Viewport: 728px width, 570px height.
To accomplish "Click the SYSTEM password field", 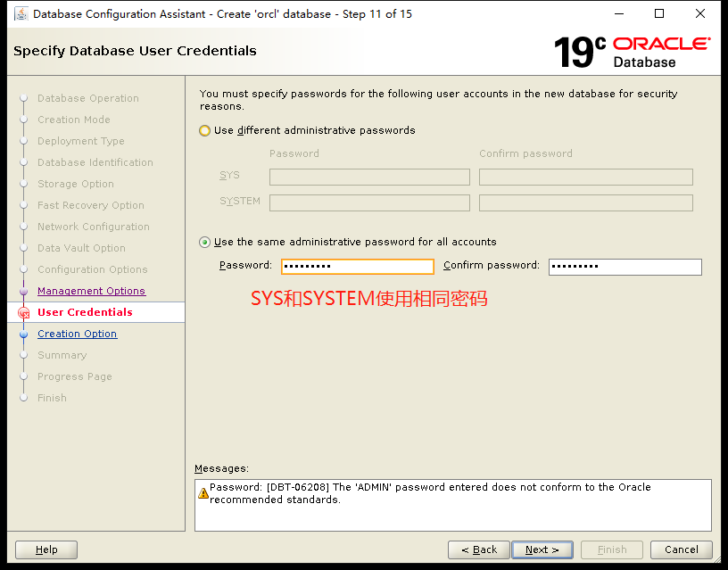I will click(369, 202).
